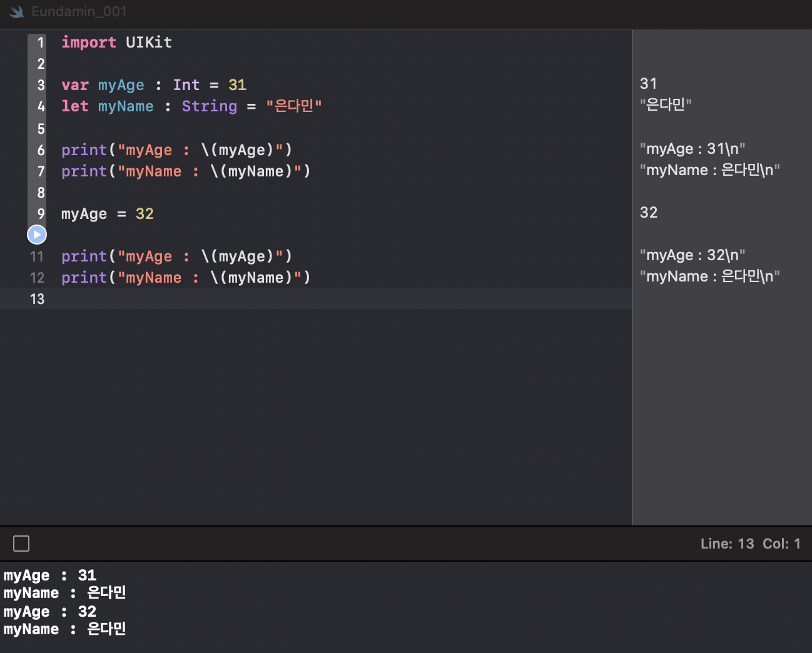Select the result '32' in results sidebar
The height and width of the screenshot is (653, 812).
point(649,213)
